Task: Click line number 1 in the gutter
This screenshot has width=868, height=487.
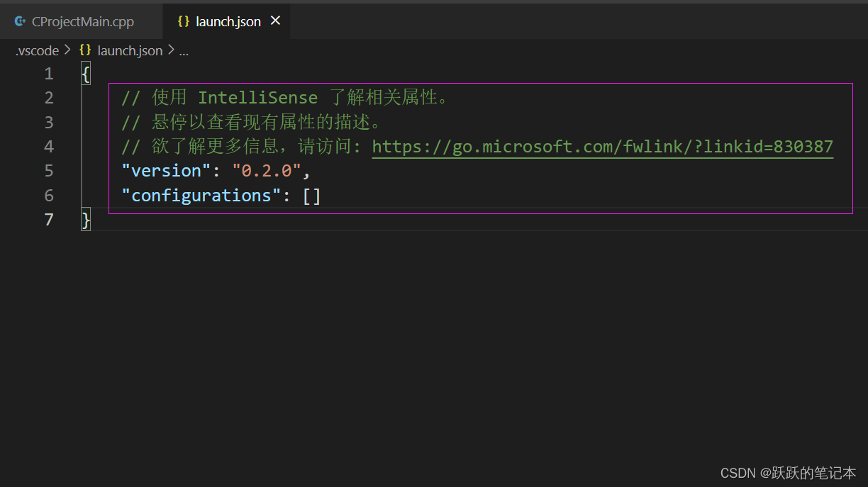Action: [x=48, y=74]
